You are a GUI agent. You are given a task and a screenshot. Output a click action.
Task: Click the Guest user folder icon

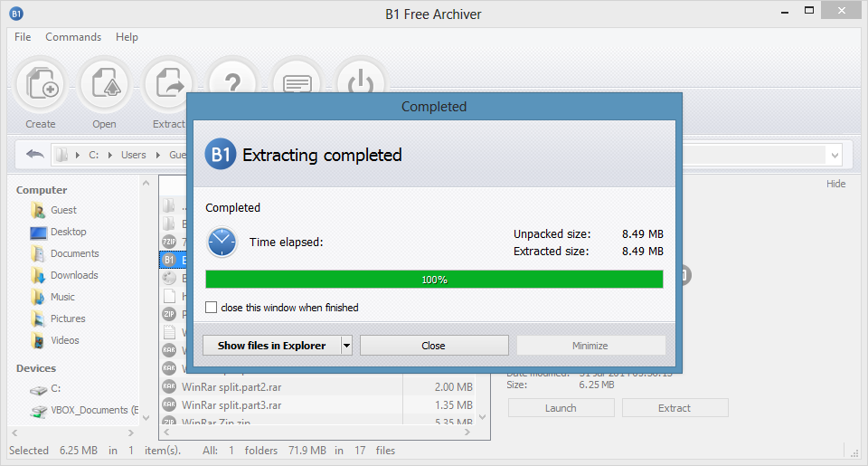click(x=38, y=210)
